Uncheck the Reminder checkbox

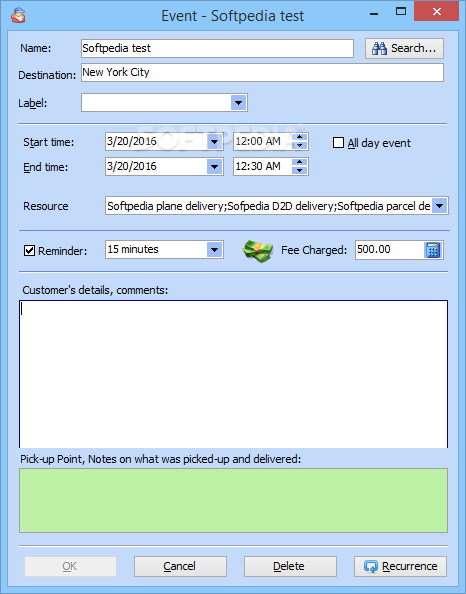click(29, 250)
